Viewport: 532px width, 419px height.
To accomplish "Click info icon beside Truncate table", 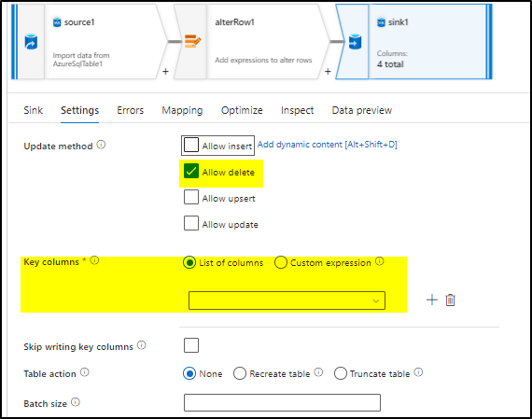I will 419,372.
